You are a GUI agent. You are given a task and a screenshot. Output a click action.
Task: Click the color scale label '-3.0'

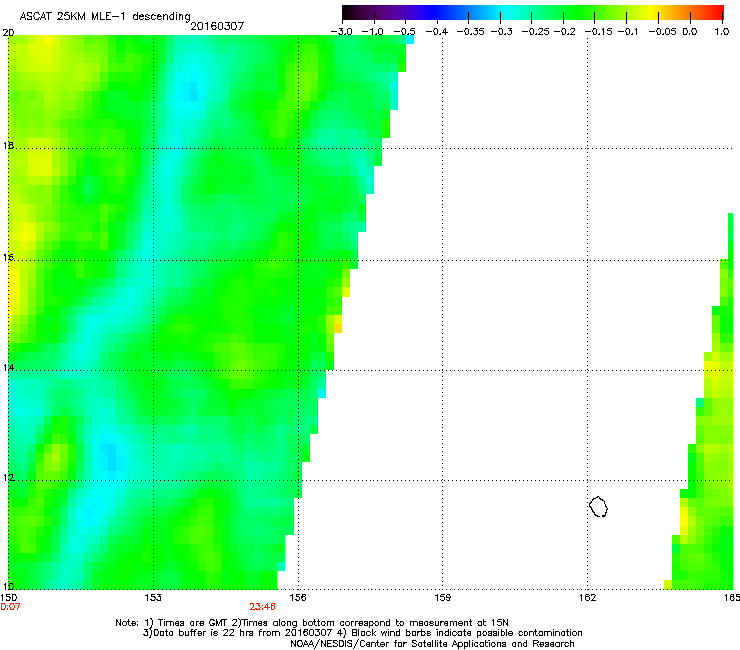point(341,32)
